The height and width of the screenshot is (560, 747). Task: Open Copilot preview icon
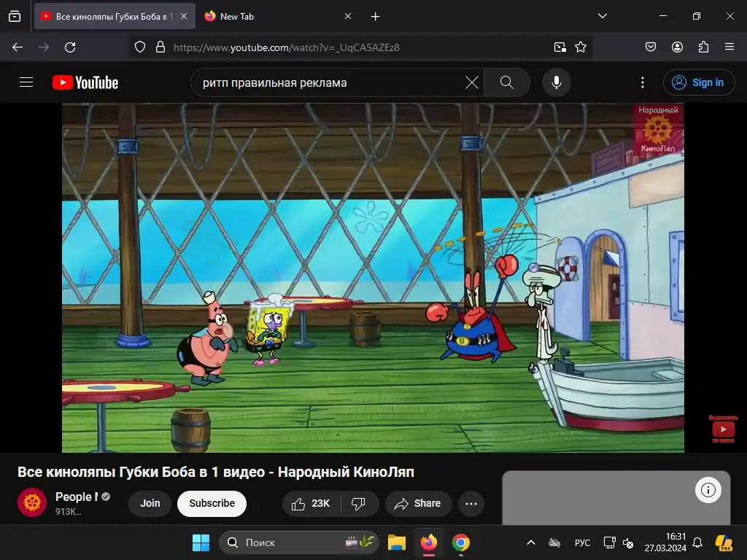(x=724, y=542)
